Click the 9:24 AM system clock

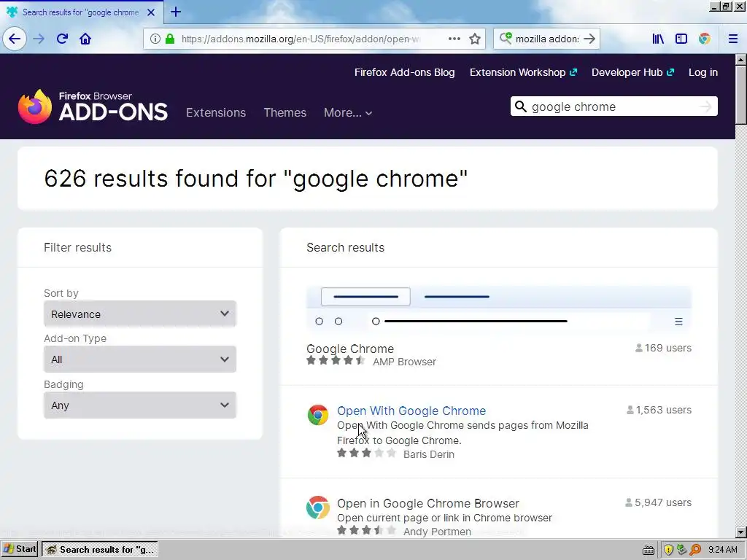click(x=723, y=550)
